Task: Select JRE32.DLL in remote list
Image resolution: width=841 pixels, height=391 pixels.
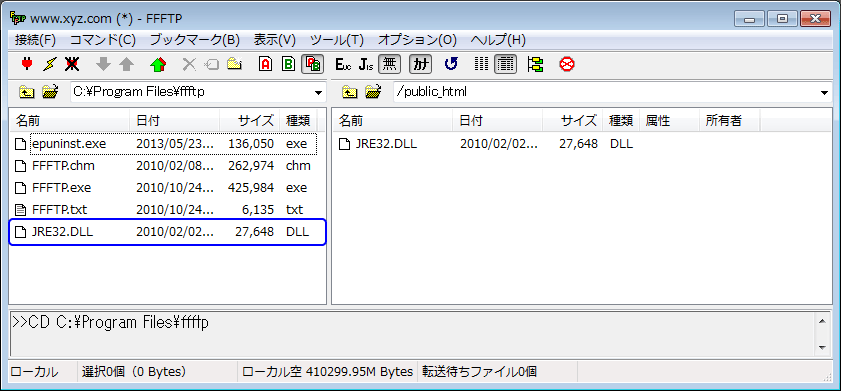Action: click(485, 144)
